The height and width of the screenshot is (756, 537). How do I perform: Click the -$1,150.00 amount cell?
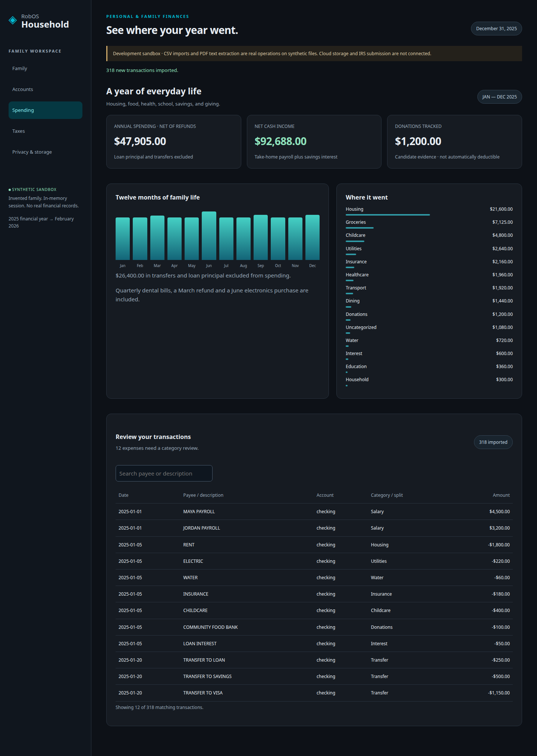point(499,693)
